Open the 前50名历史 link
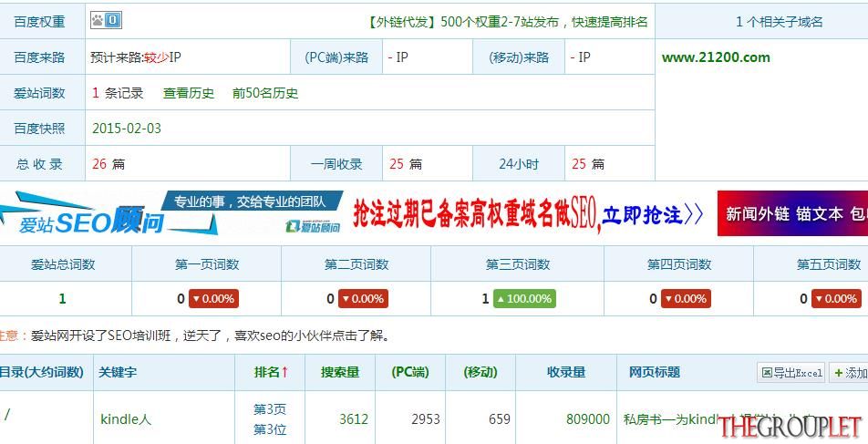The width and height of the screenshot is (868, 444). (x=265, y=93)
